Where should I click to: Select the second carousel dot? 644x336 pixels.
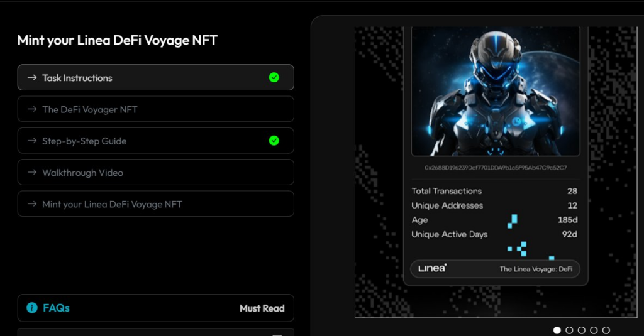[x=569, y=330]
